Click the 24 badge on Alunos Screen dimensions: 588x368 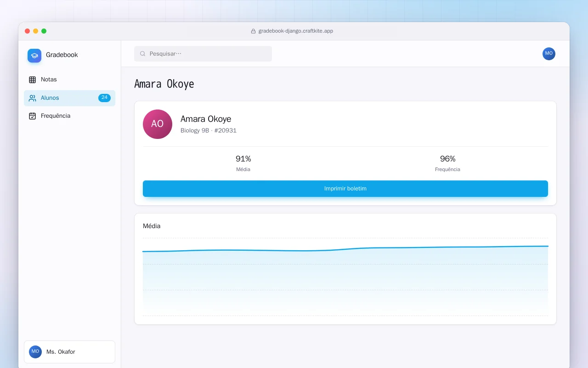point(104,98)
